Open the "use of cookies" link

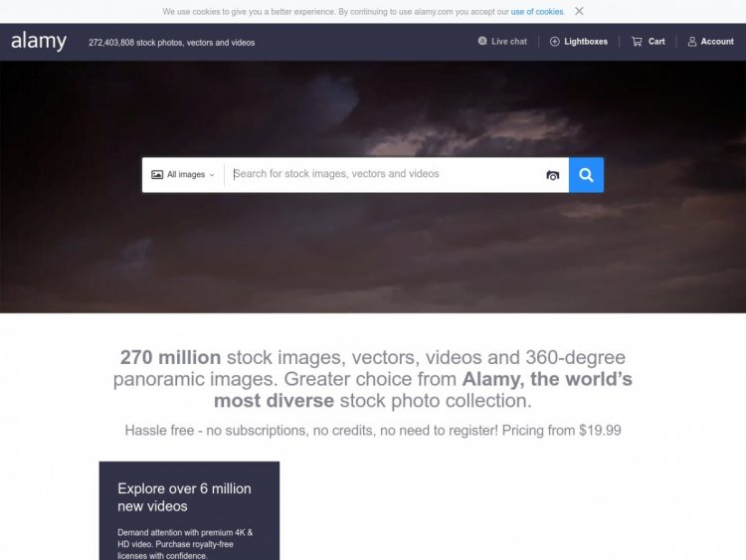537,12
